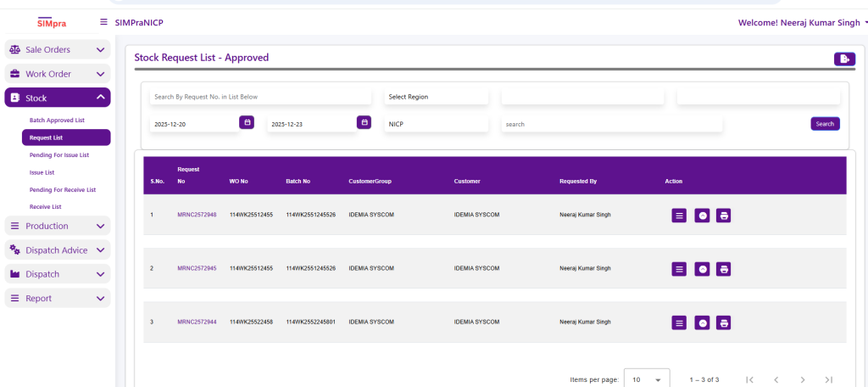Click the export file icon at top right
Viewport: 868px width, 387px height.
tap(843, 59)
